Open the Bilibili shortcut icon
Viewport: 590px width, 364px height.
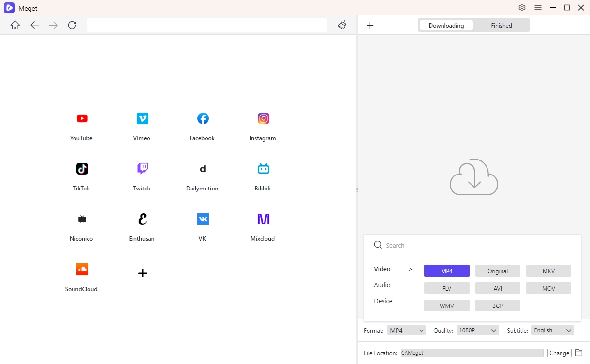[263, 169]
